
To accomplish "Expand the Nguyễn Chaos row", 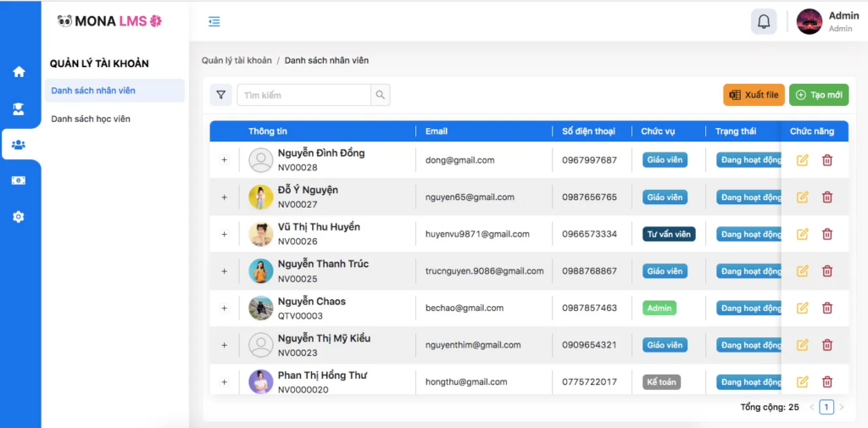I will pyautogui.click(x=224, y=308).
